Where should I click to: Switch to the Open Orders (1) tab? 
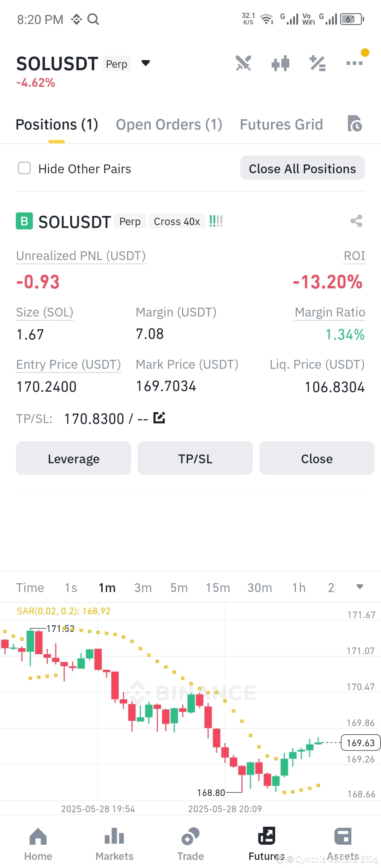pyautogui.click(x=169, y=125)
